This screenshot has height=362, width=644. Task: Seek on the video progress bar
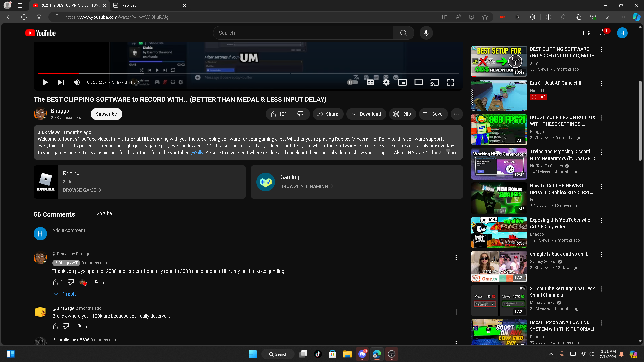pos(248,74)
